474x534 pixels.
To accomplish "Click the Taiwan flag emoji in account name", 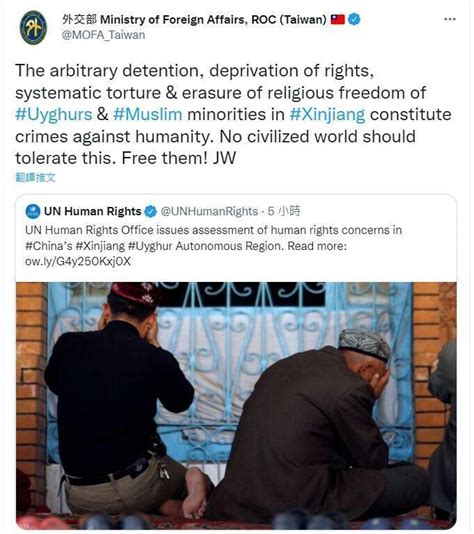I will tap(338, 19).
